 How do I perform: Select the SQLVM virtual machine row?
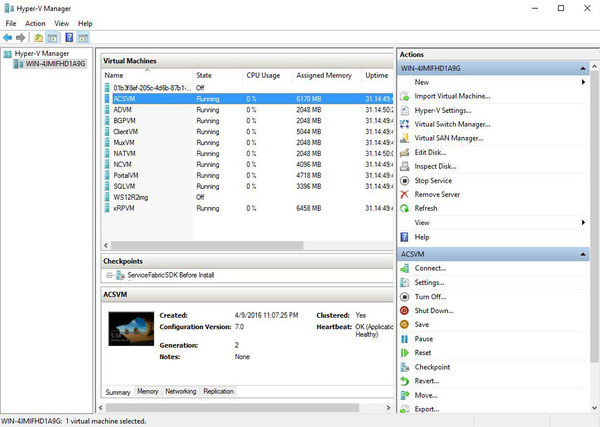point(248,186)
